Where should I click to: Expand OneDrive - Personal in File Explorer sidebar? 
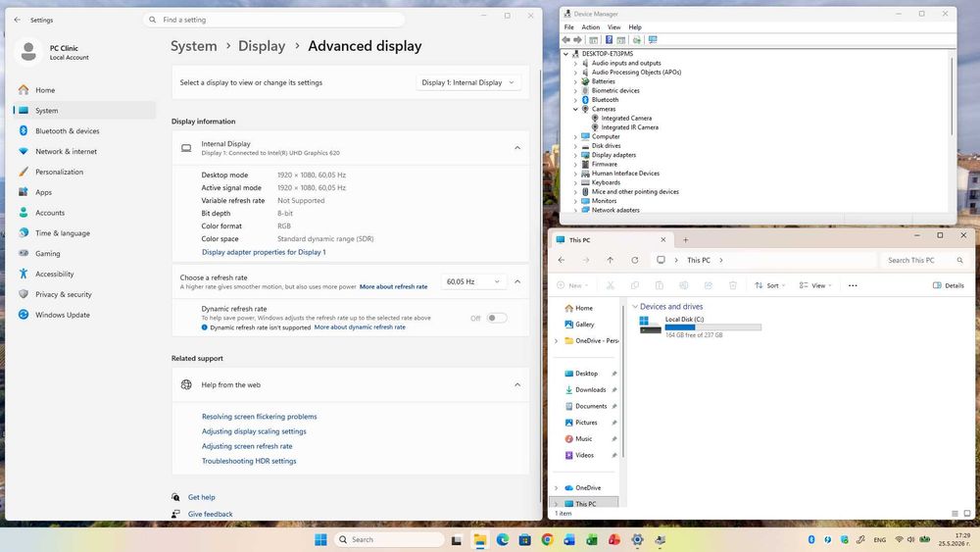[557, 341]
